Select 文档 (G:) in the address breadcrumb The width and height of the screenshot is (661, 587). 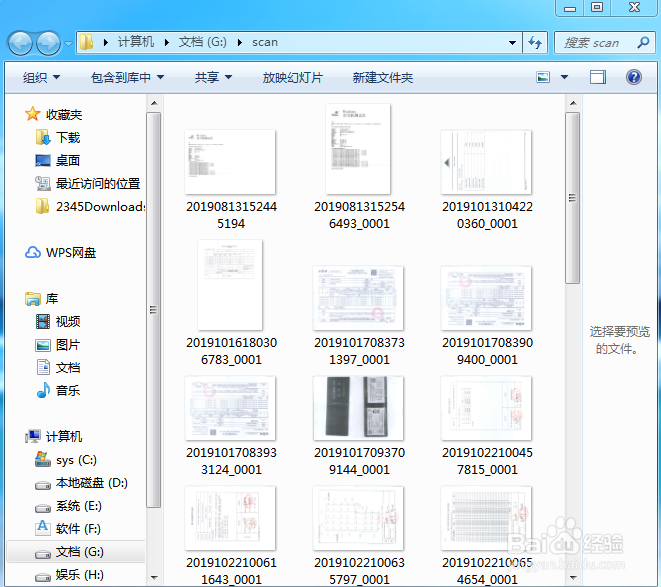point(202,42)
